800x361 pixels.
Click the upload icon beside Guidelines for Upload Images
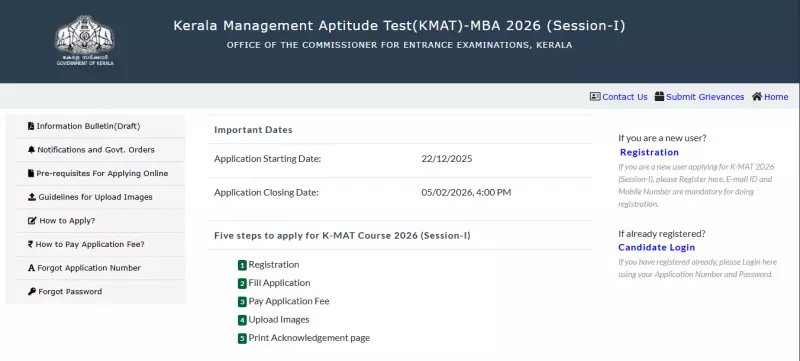point(32,197)
